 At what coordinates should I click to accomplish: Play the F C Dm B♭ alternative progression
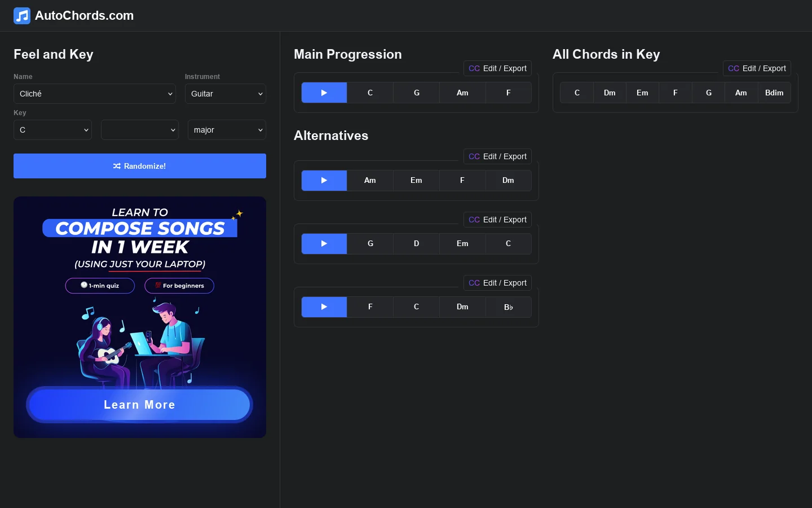pos(324,307)
